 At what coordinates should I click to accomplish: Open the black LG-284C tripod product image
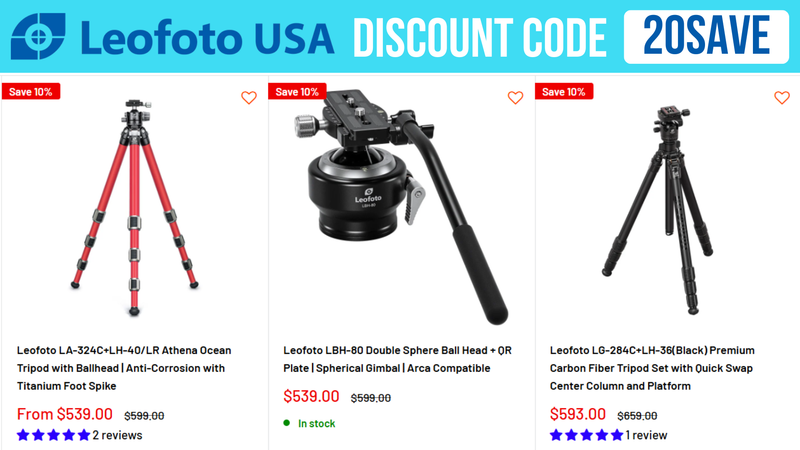(658, 209)
